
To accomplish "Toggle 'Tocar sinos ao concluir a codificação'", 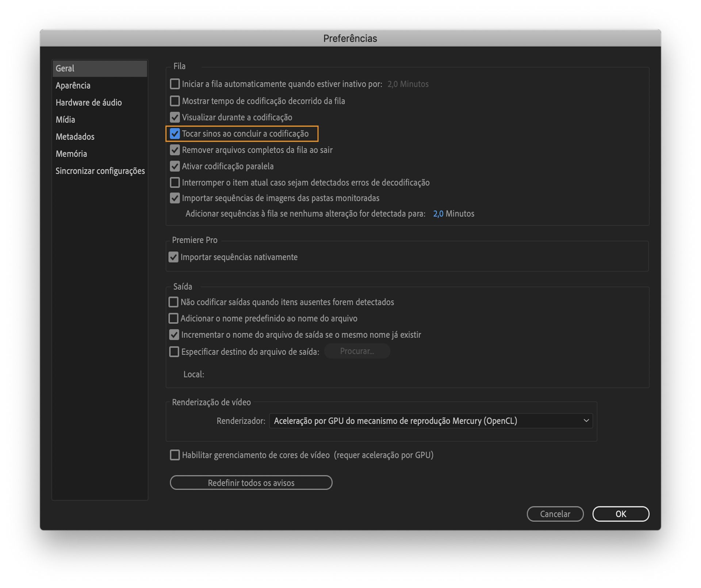I will click(175, 134).
